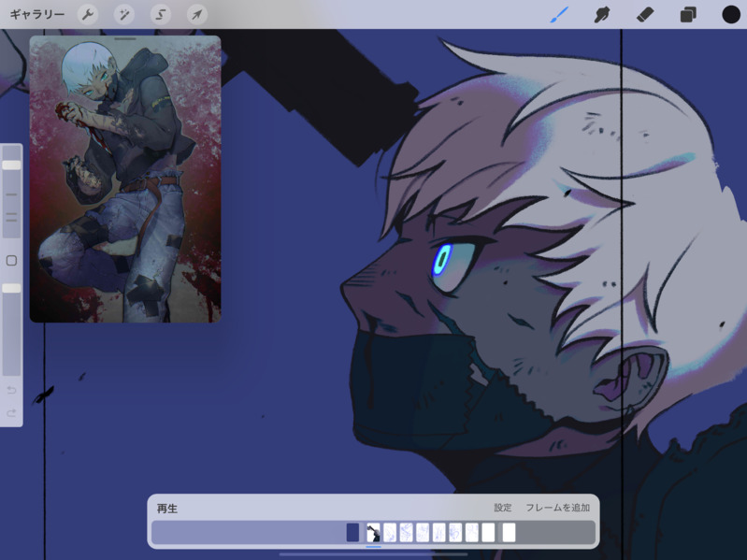Open the animation 設定 settings
Screen dimensions: 747x560
[x=503, y=508]
